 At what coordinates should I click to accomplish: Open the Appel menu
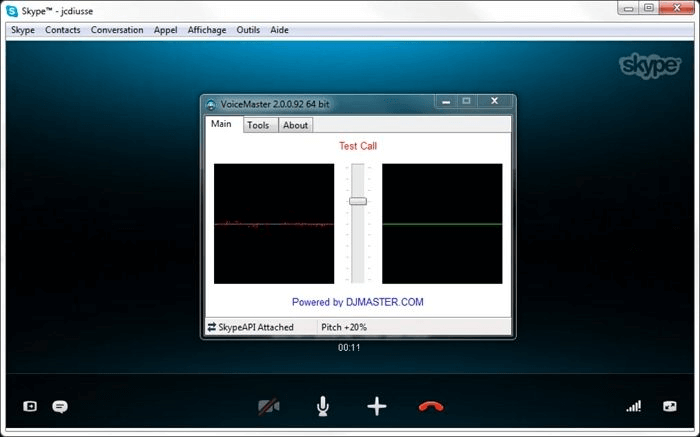[165, 30]
